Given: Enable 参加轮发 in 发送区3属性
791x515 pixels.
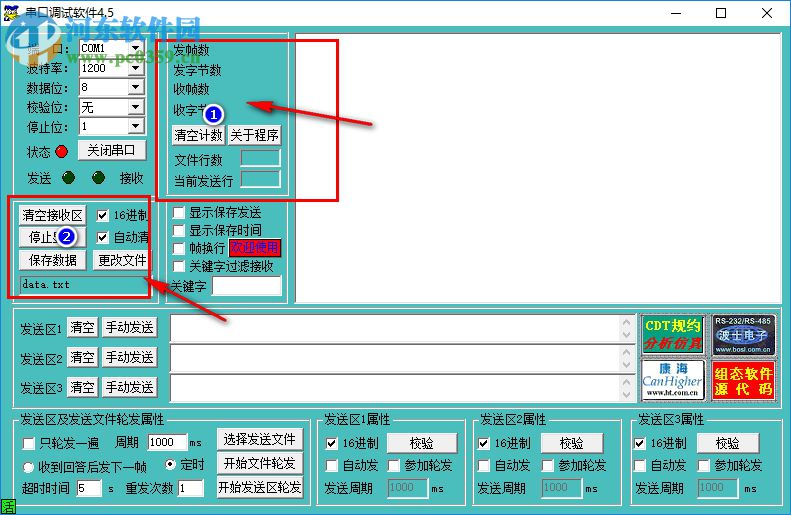Looking at the screenshot, I should coord(703,465).
